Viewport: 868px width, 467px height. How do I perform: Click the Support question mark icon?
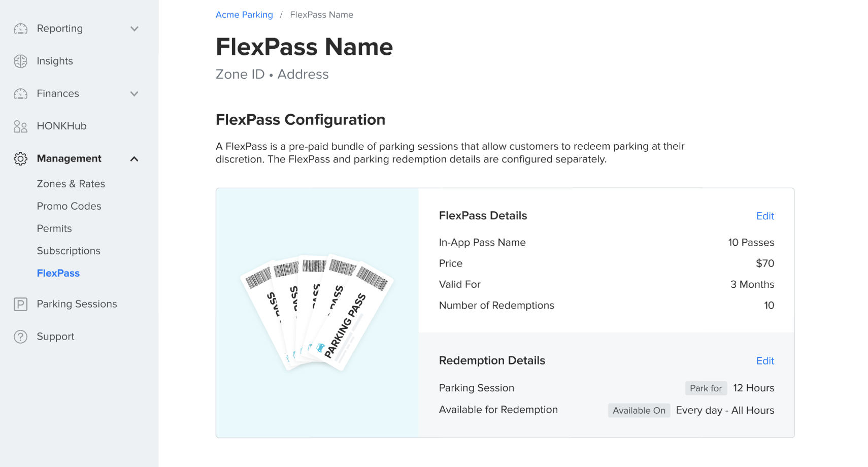pyautogui.click(x=20, y=337)
